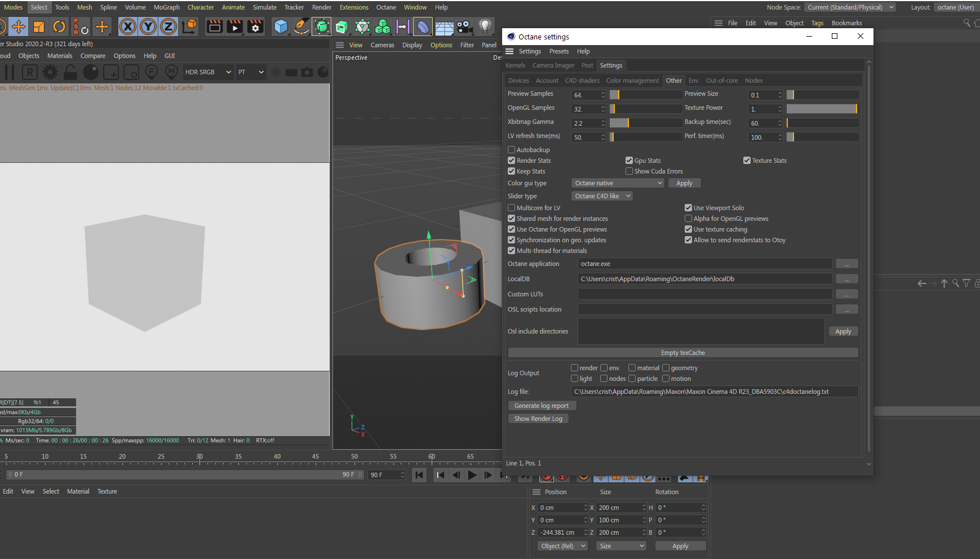Click the Light bulb icon
The height and width of the screenshot is (559, 980).
pos(485,26)
